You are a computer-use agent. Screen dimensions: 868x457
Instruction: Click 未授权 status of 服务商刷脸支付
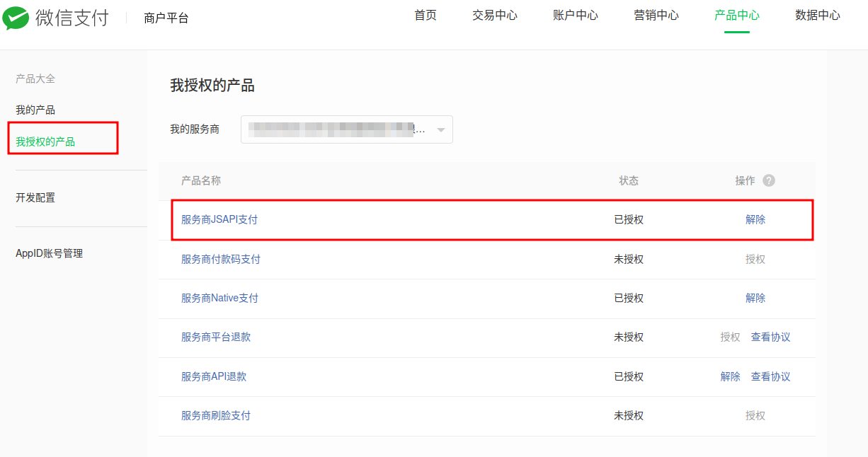(629, 415)
